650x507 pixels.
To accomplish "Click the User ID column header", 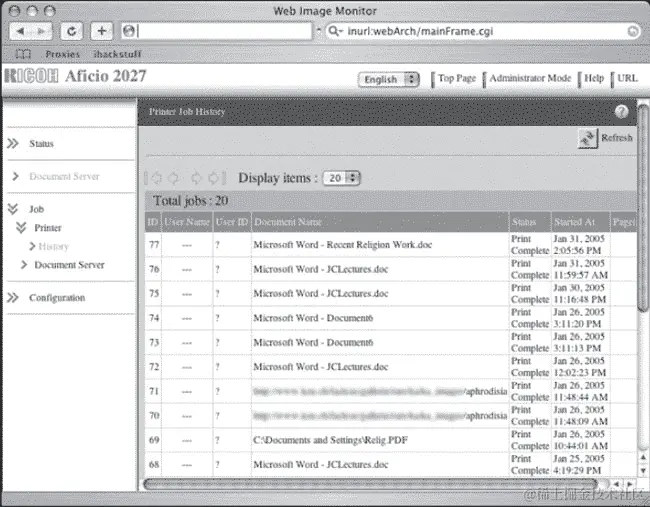I will tap(232, 222).
